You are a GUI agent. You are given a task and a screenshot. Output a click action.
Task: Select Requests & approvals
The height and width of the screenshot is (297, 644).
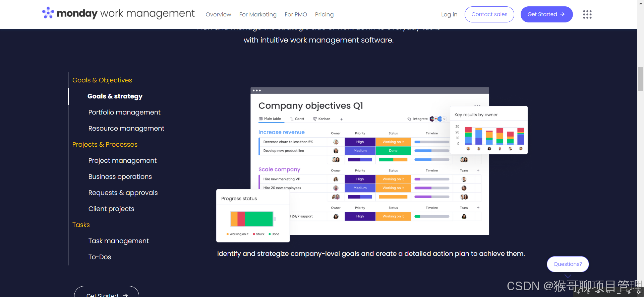pos(123,193)
